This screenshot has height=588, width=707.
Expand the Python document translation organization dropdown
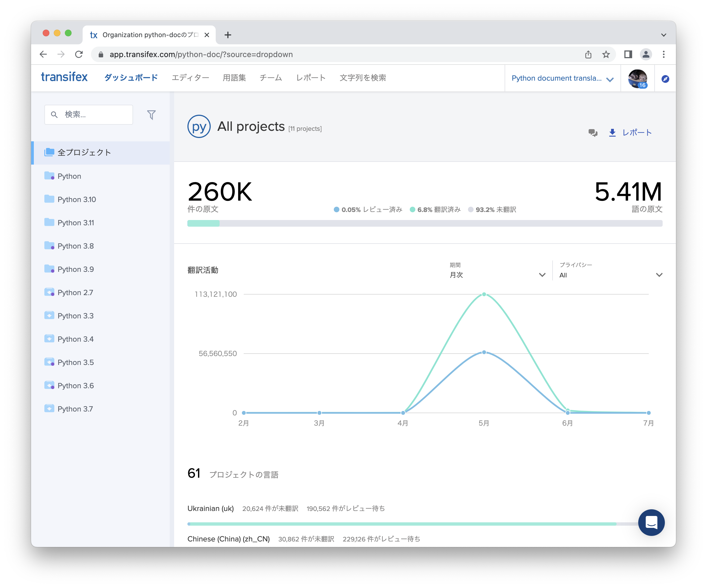562,78
